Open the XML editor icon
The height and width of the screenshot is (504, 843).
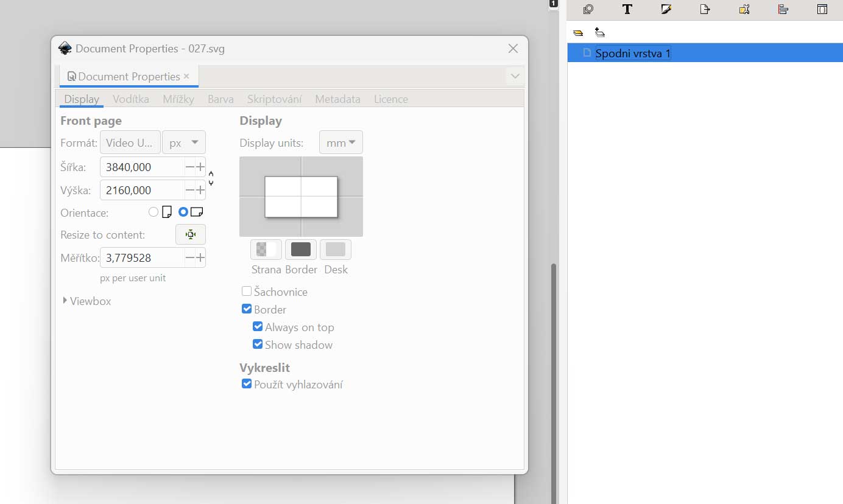822,9
